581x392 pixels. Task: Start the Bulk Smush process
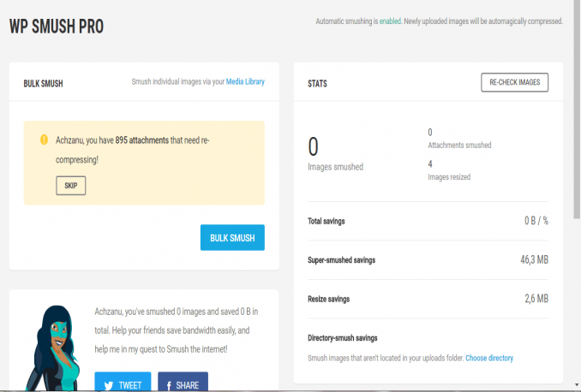[232, 237]
